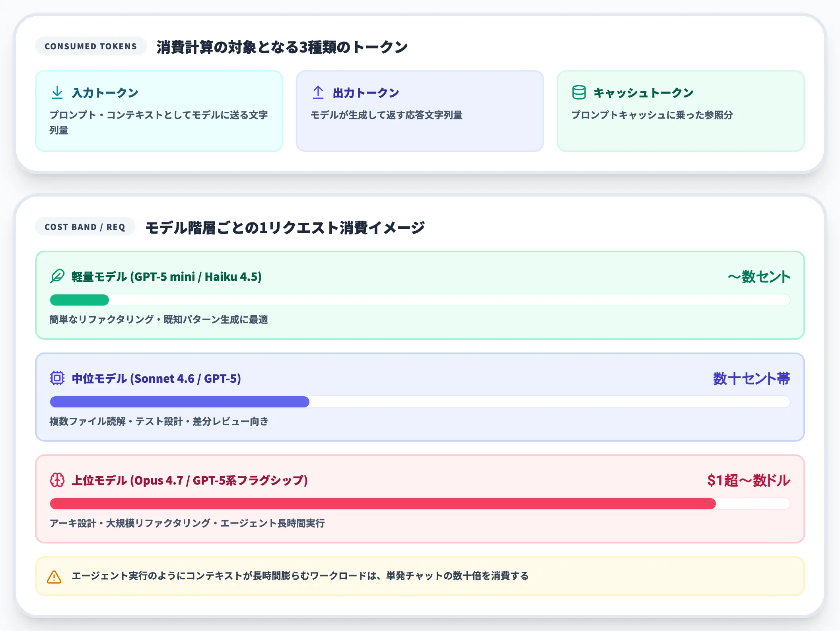Click the red progress bar for 上位モデル
This screenshot has height=631, width=840.
click(383, 504)
